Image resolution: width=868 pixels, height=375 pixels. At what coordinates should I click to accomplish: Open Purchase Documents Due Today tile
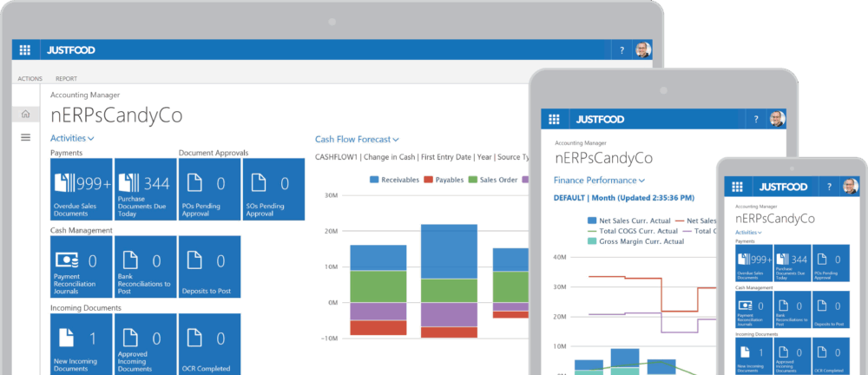[x=145, y=189]
